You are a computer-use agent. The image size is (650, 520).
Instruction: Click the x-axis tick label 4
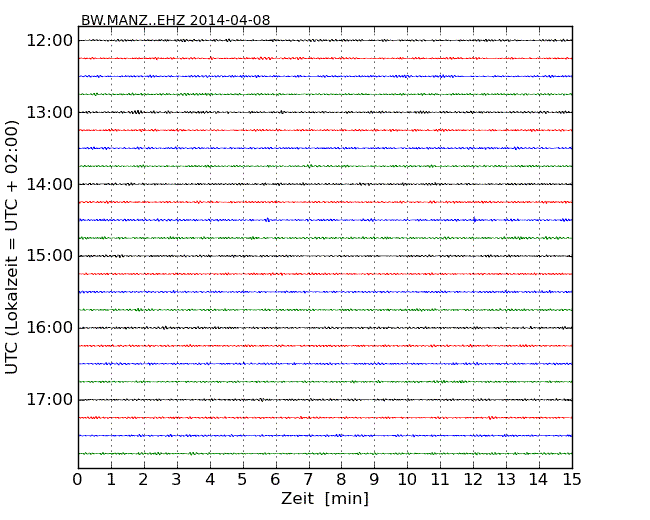[210, 480]
